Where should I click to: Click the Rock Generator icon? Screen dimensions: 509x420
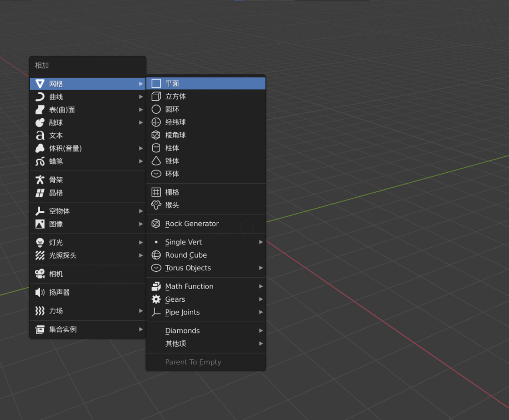pos(156,224)
